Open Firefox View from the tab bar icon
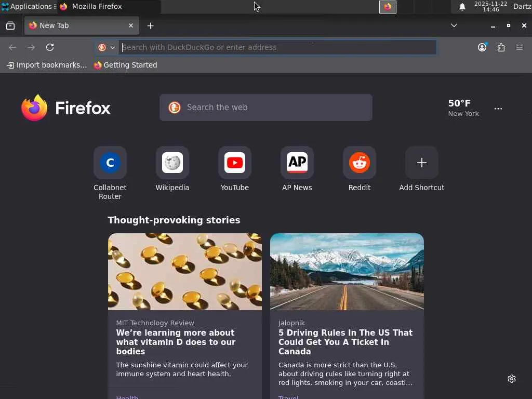The width and height of the screenshot is (532, 399). click(10, 26)
